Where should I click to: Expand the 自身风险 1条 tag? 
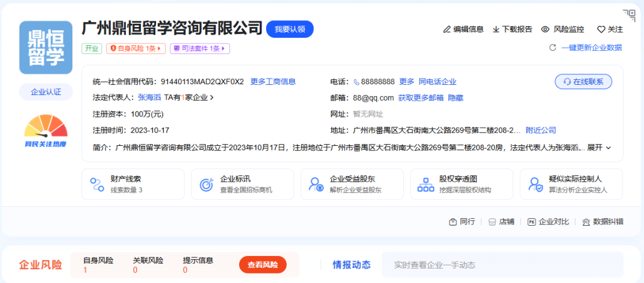pos(136,48)
